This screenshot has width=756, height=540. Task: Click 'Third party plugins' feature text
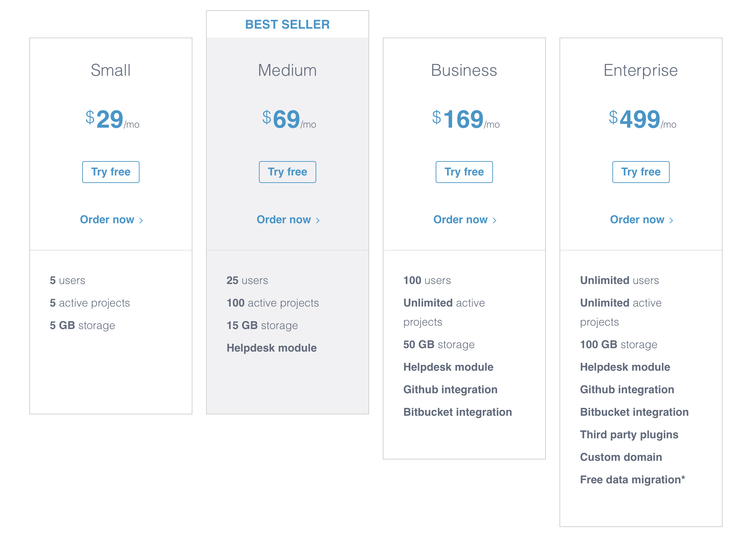click(629, 435)
